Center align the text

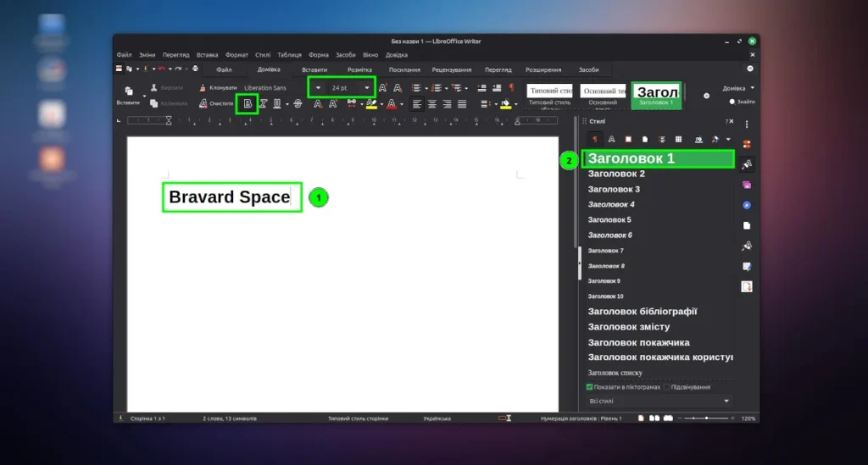431,104
